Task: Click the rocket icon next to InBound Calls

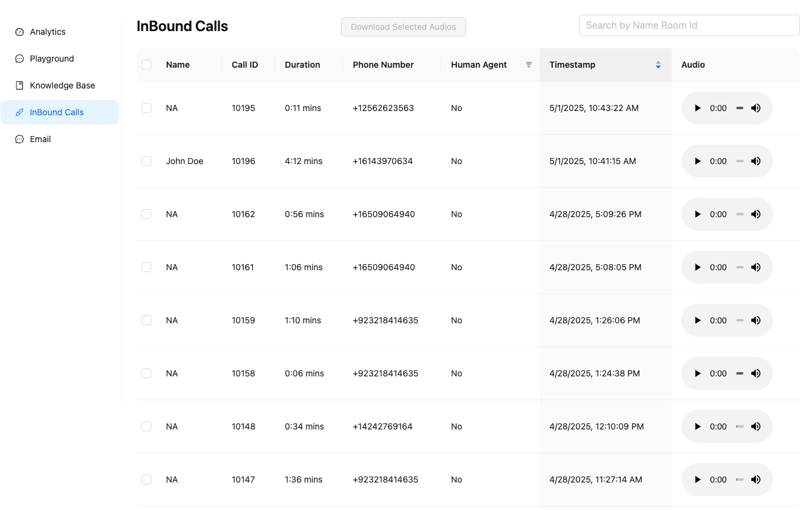Action: click(20, 112)
